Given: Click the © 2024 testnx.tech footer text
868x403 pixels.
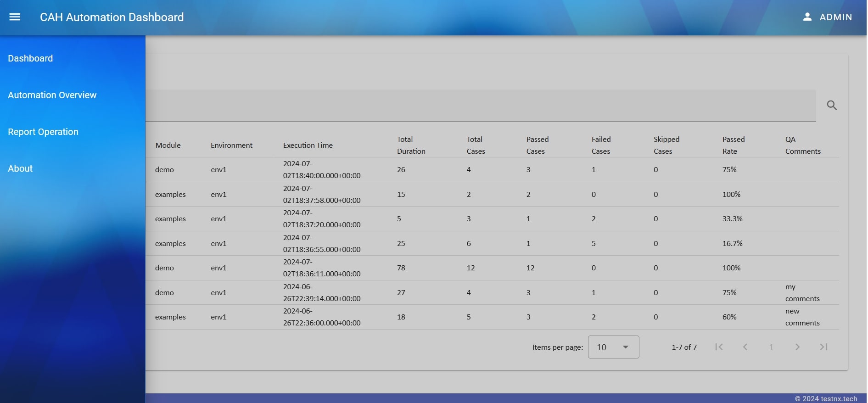Looking at the screenshot, I should click(x=826, y=398).
